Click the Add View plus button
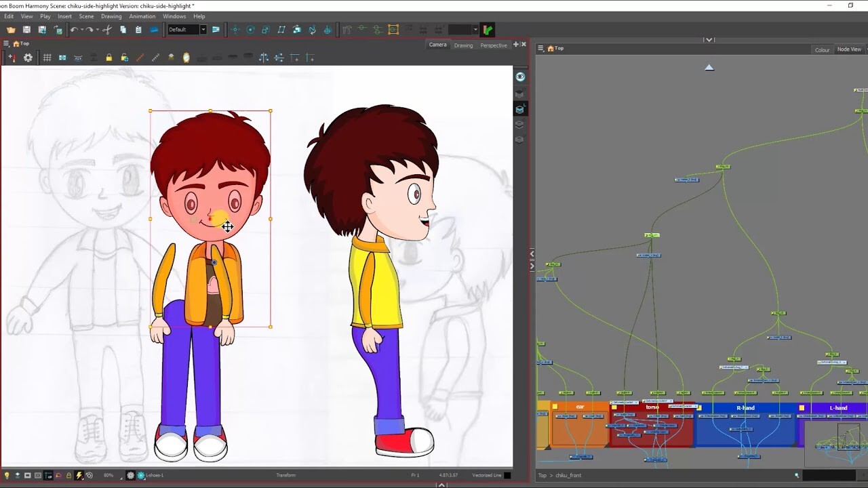The image size is (868, 488). coord(517,43)
